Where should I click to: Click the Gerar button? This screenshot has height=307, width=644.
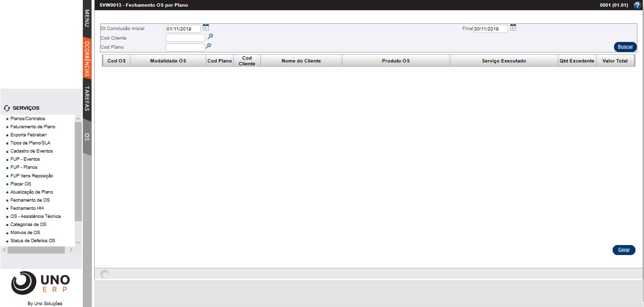click(624, 250)
